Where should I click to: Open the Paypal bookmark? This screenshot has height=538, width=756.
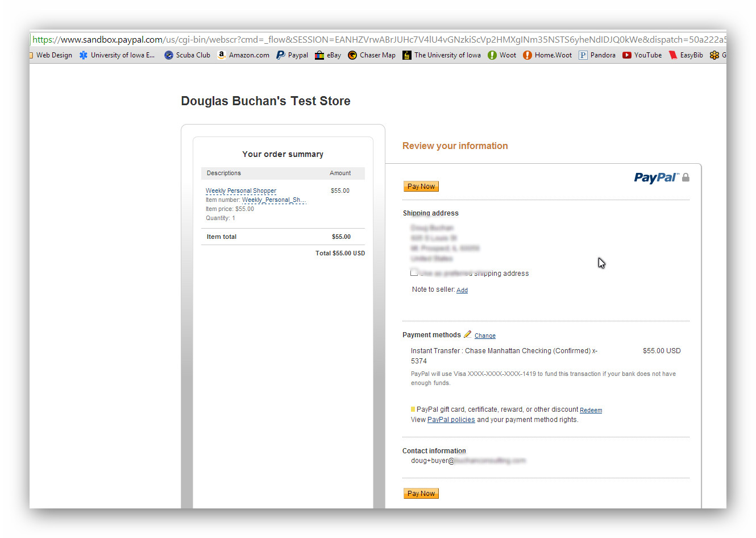point(292,55)
